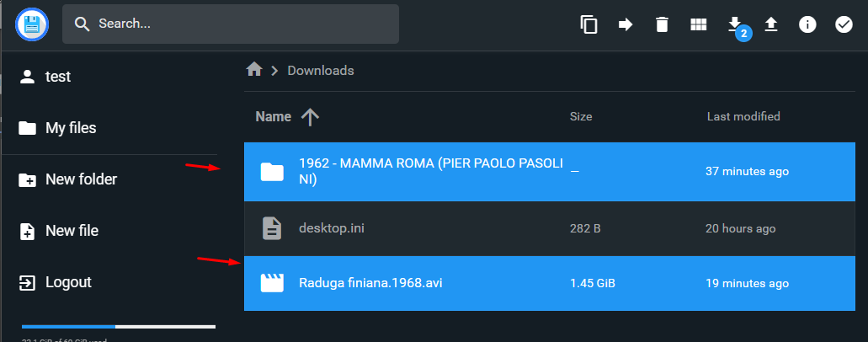This screenshot has width=868, height=342.
Task: Delete selected items with trash icon
Action: click(662, 24)
